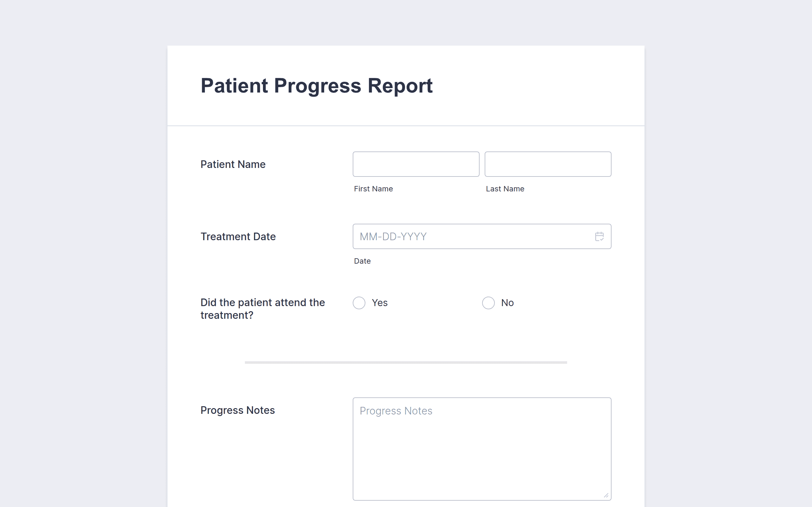Click the First Name input box

pos(416,164)
